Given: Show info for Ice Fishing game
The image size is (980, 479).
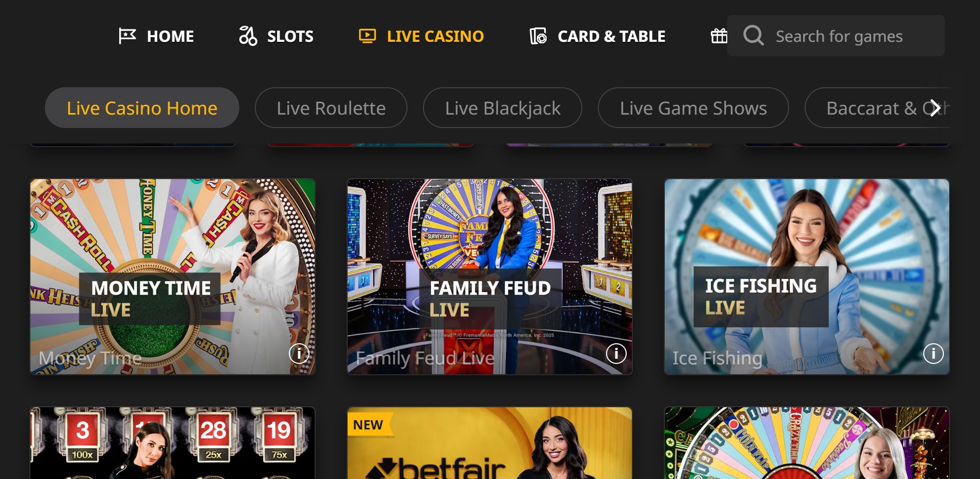Looking at the screenshot, I should tap(934, 354).
